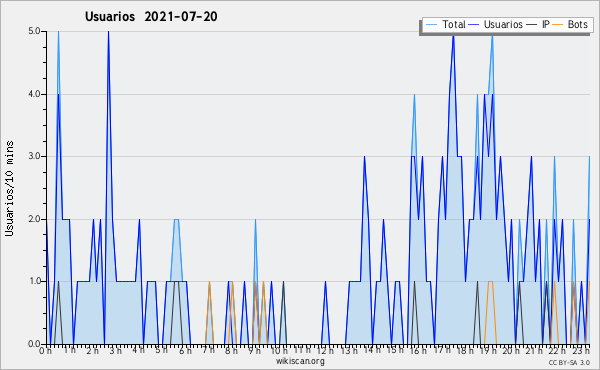Screen dimensions: 600x370
Task: Click the '20 h' x-axis label
Action: [512, 351]
